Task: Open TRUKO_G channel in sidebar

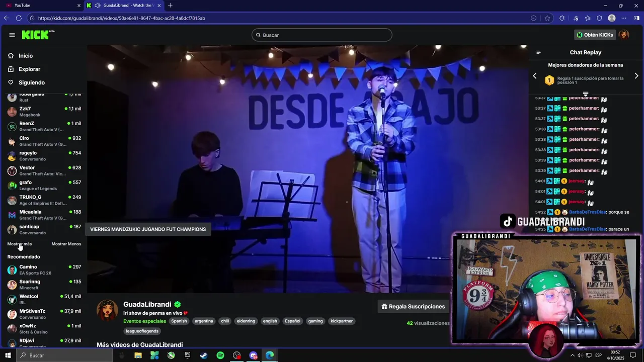Action: click(44, 200)
